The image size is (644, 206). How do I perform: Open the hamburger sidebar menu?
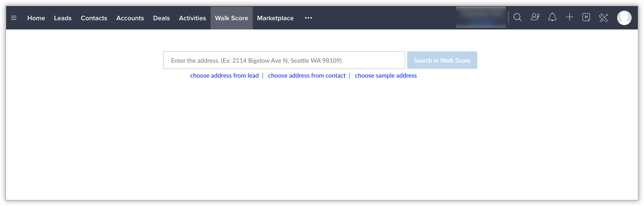coord(14,18)
